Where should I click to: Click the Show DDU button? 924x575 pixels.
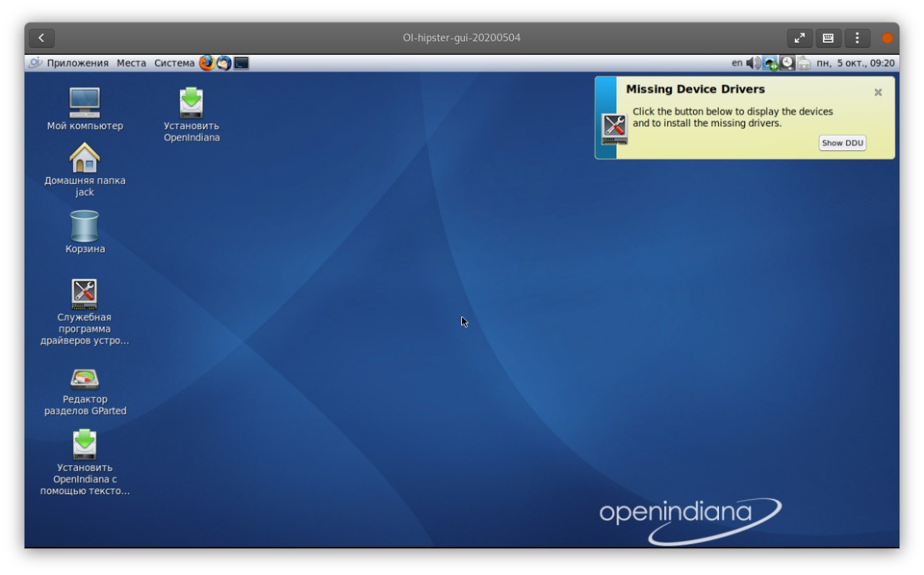click(x=842, y=143)
